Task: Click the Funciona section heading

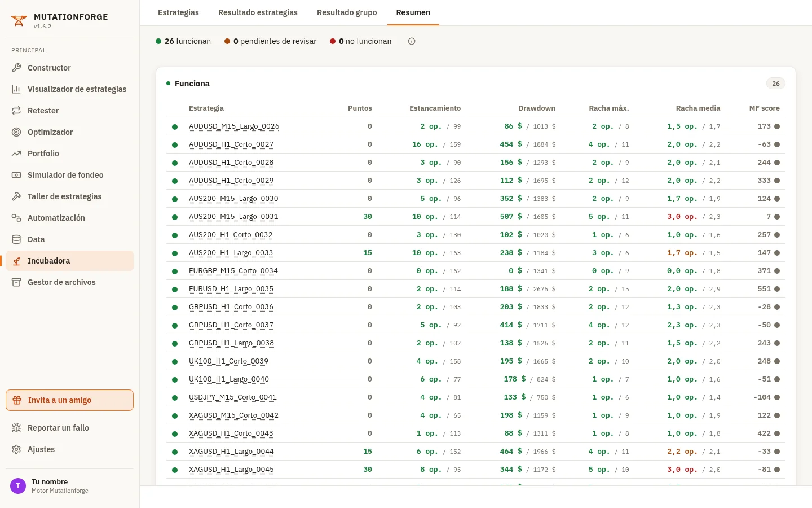Action: pos(192,84)
